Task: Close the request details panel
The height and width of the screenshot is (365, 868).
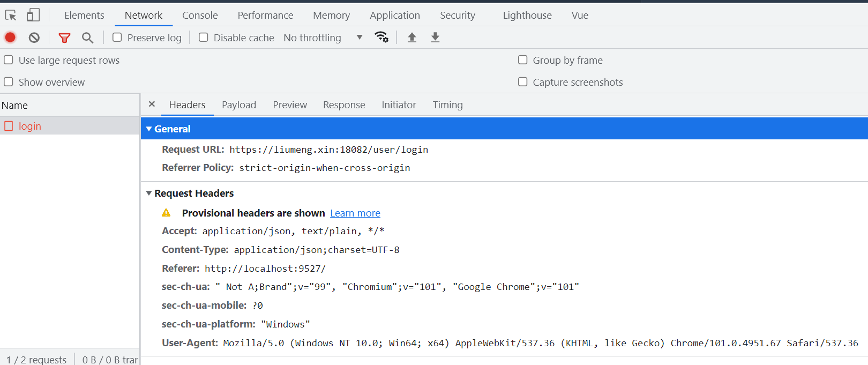Action: pos(152,105)
